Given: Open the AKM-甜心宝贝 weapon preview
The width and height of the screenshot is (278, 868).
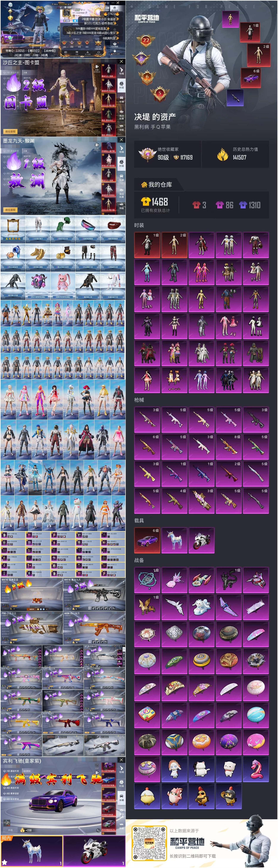Looking at the screenshot, I should (x=94, y=628).
